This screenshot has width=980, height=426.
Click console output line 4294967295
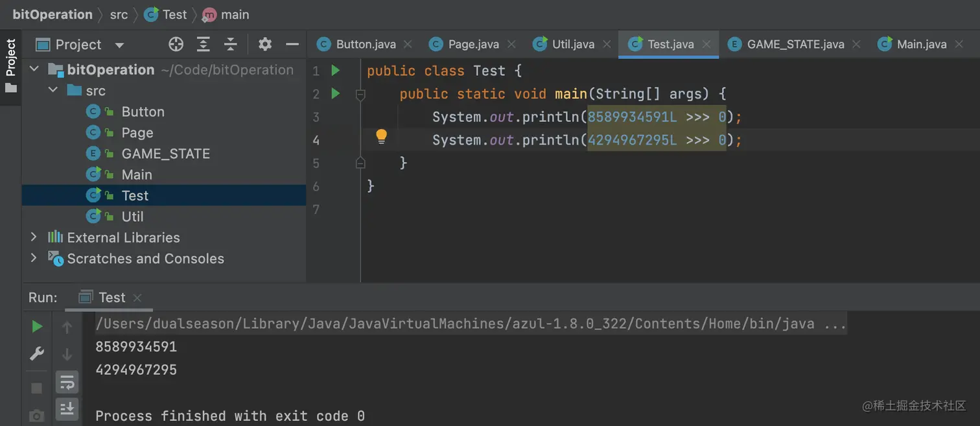(136, 370)
